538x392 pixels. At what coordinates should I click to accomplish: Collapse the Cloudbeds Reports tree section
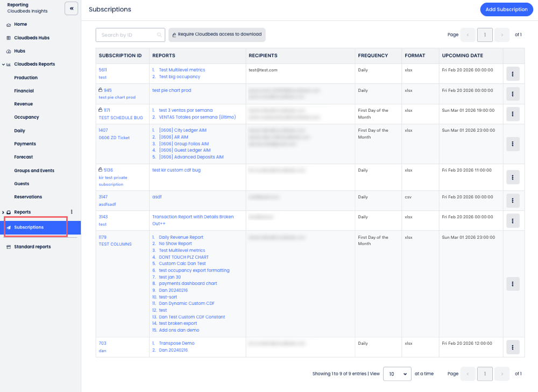(3, 65)
